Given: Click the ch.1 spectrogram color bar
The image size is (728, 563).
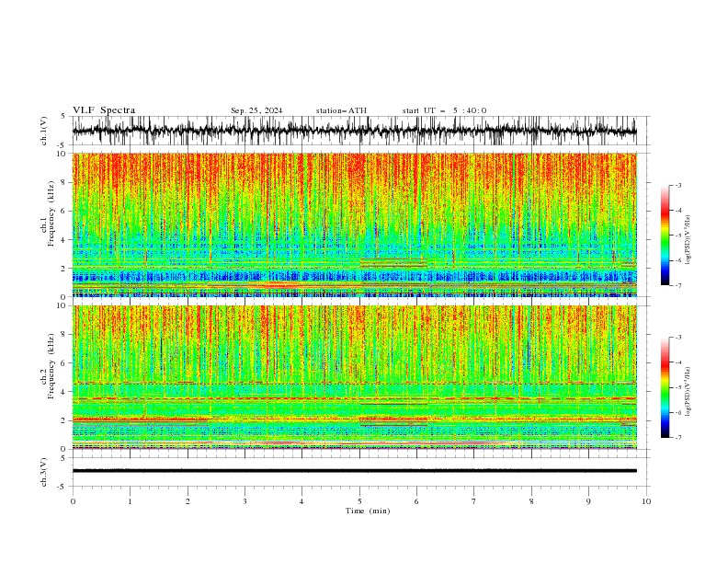Looking at the screenshot, I should (x=665, y=236).
